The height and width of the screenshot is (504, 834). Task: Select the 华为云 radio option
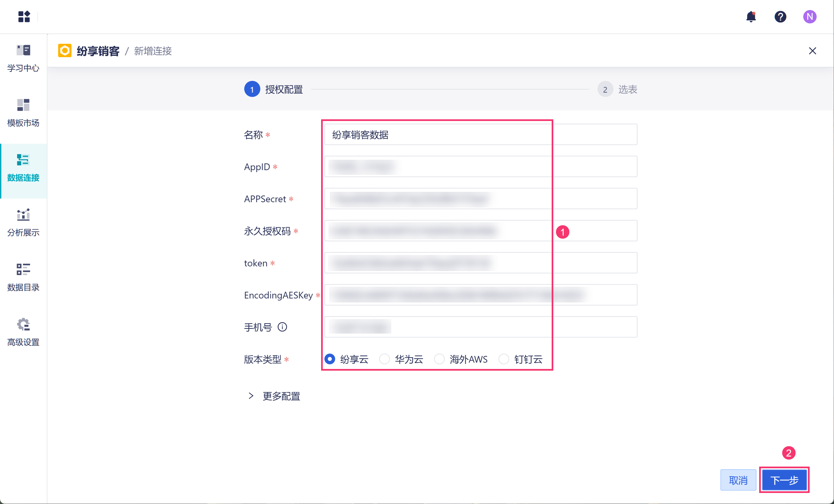pyautogui.click(x=385, y=359)
